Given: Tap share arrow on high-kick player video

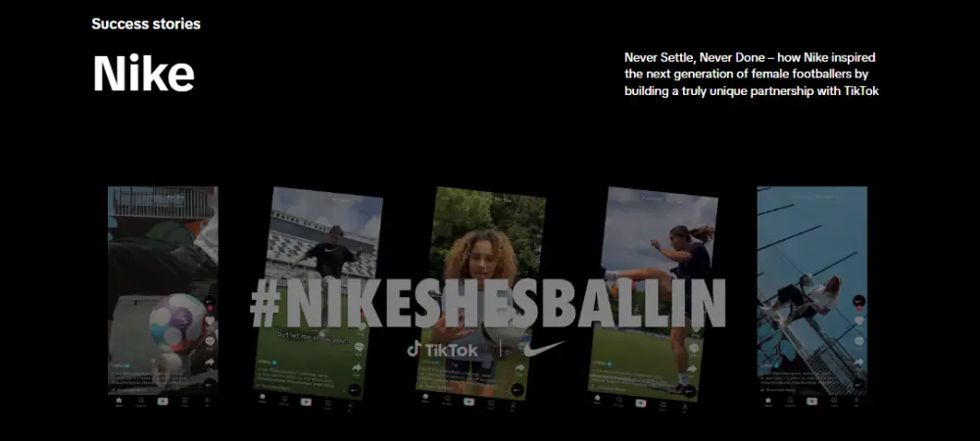Looking at the screenshot, I should [x=692, y=369].
